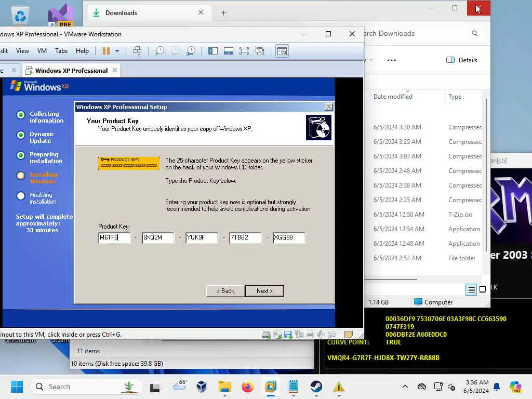Sort by the Type column header
The image size is (532, 399).
coord(455,96)
